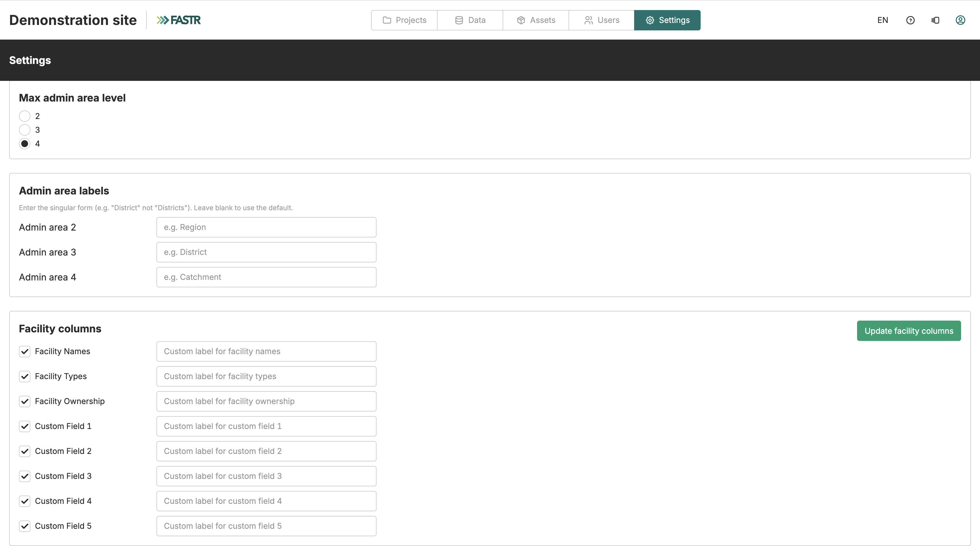Image resolution: width=980 pixels, height=546 pixels.
Task: Toggle Custom Field 5 checkbox
Action: pos(25,526)
